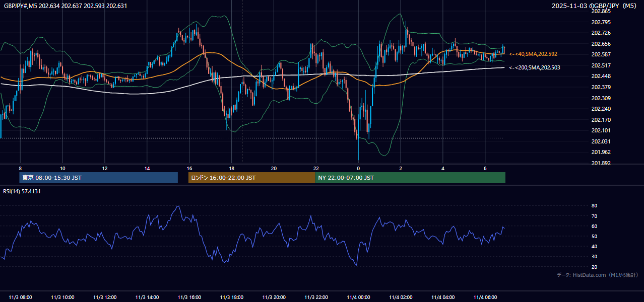Click price axis label 202.309

[x=601, y=98]
